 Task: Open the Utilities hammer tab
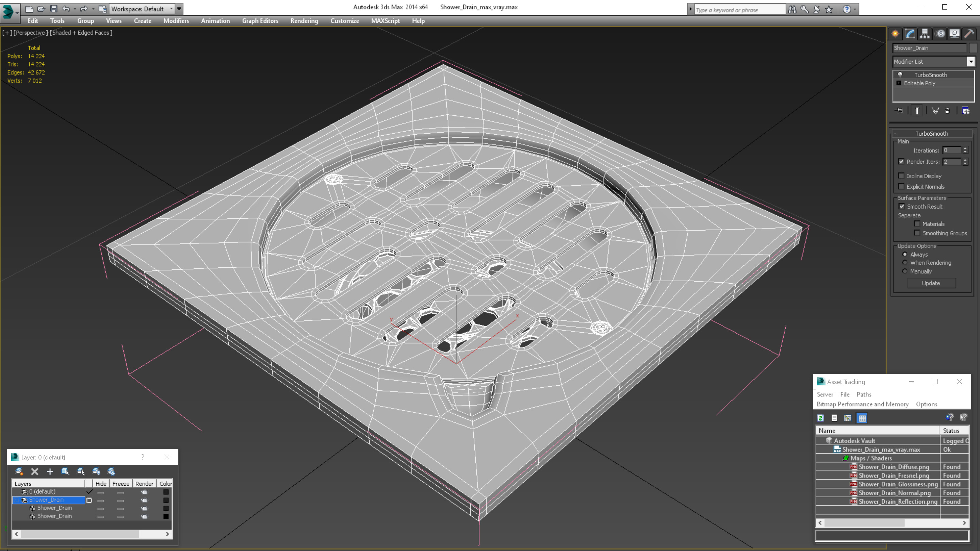pos(969,34)
